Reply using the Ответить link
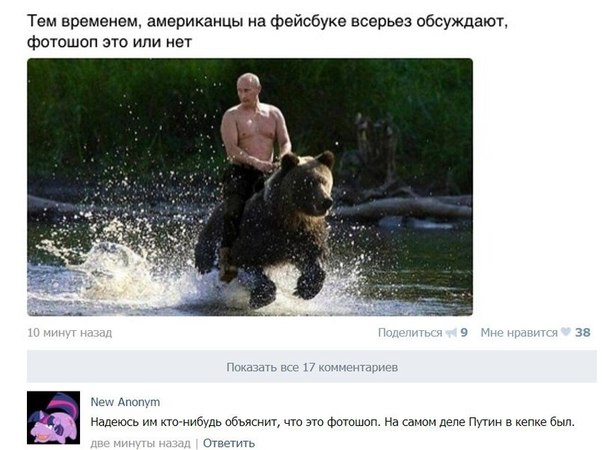The height and width of the screenshot is (450, 604). coord(229,443)
